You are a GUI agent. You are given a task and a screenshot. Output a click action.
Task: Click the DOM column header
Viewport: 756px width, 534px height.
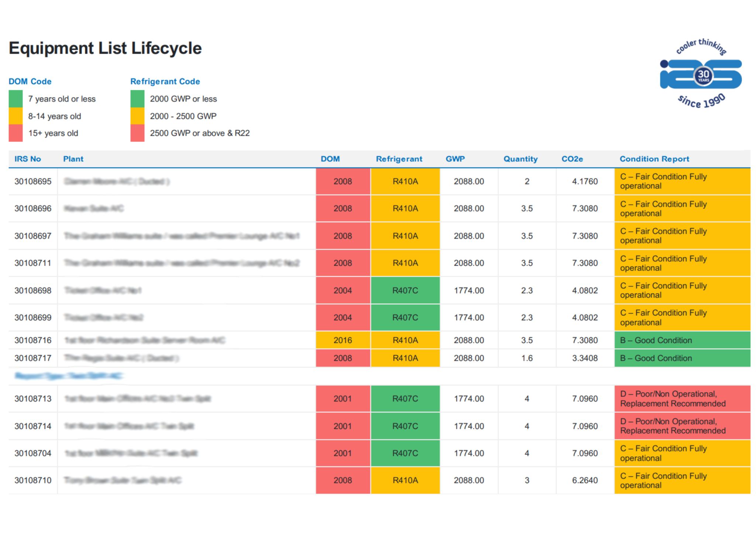(x=330, y=159)
